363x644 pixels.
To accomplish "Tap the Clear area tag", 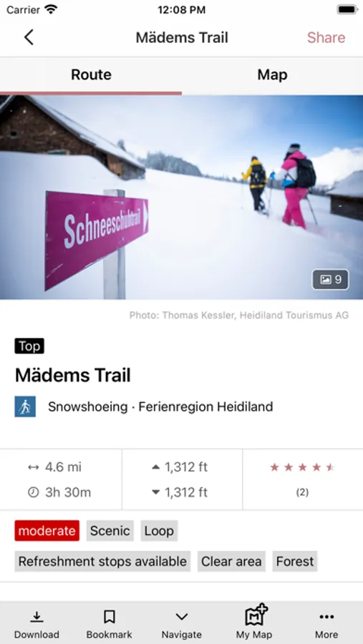I will [231, 562].
